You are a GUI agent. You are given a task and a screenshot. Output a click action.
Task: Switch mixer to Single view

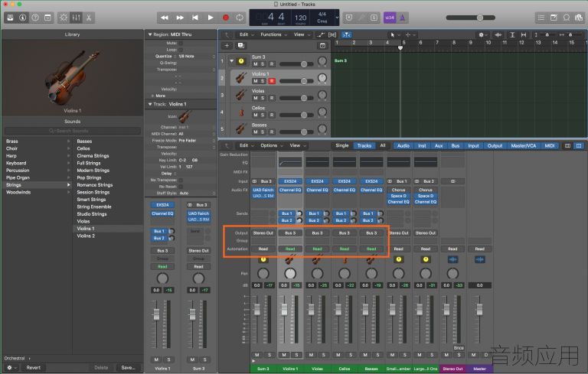(341, 145)
